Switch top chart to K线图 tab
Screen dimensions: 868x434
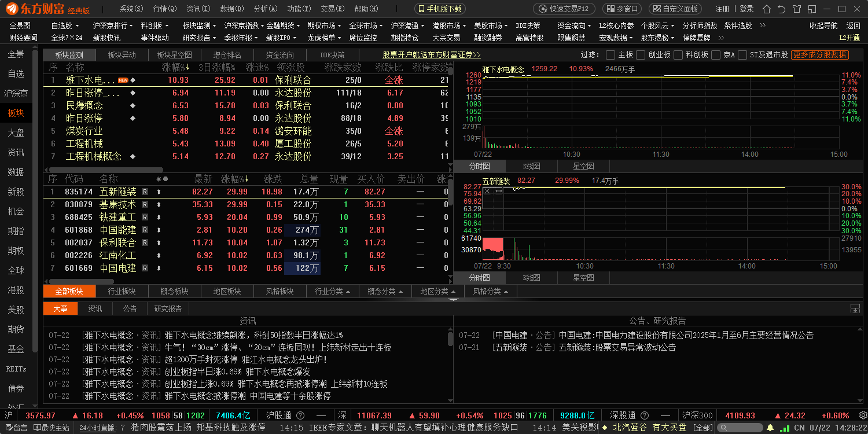click(531, 166)
